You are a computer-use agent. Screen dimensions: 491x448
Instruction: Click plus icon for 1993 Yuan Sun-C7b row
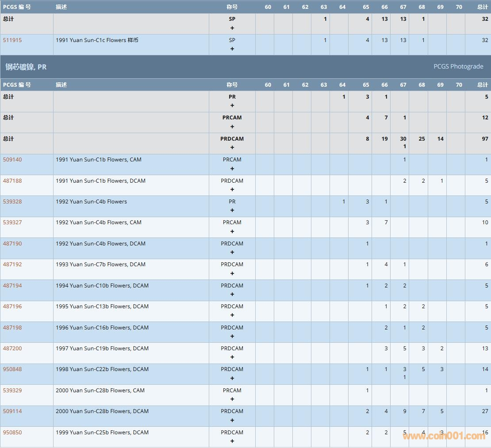click(x=232, y=273)
